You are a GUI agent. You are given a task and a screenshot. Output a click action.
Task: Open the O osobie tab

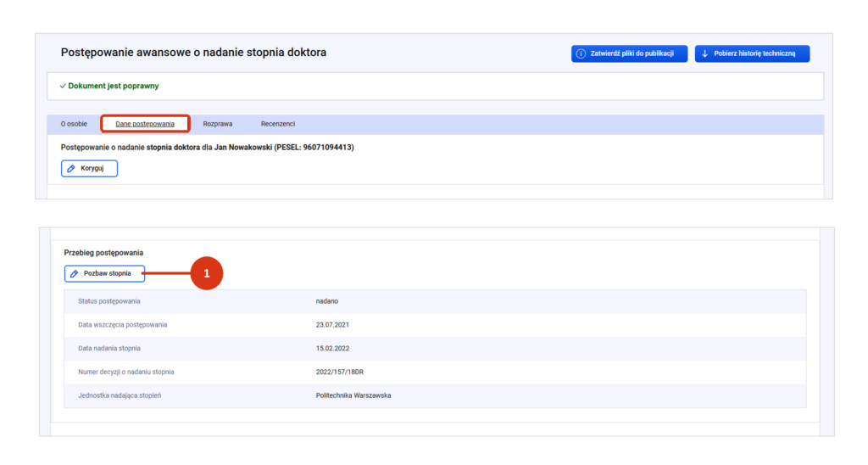click(x=74, y=124)
